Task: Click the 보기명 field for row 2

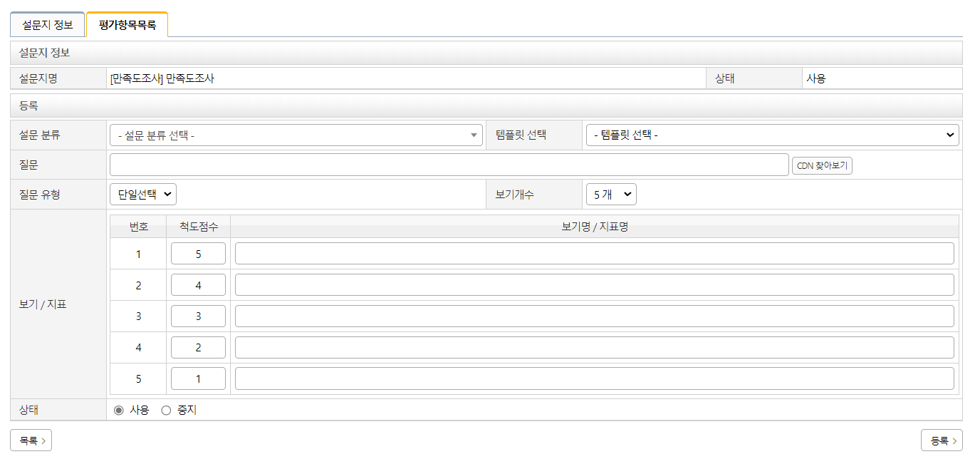Action: click(x=594, y=285)
